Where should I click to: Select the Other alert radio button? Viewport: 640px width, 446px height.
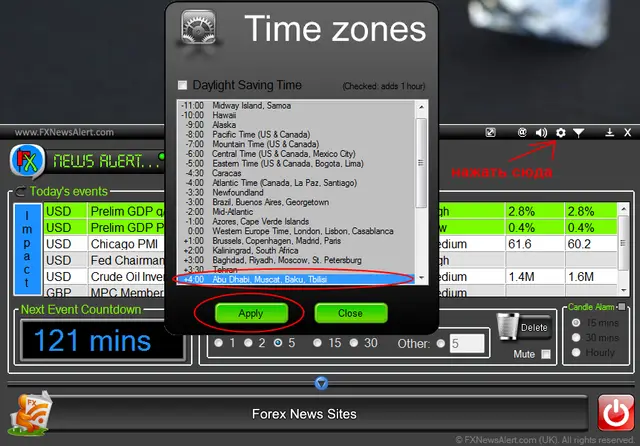[440, 344]
